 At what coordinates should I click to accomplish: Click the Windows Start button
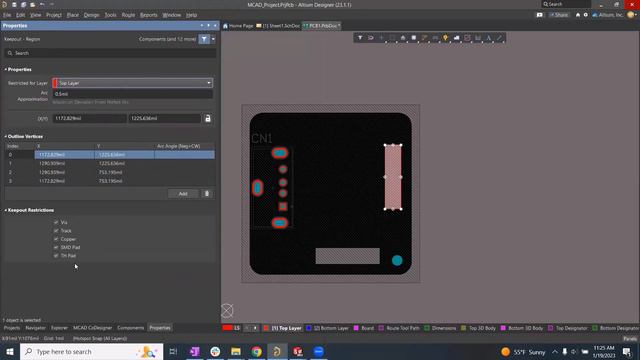click(10, 351)
